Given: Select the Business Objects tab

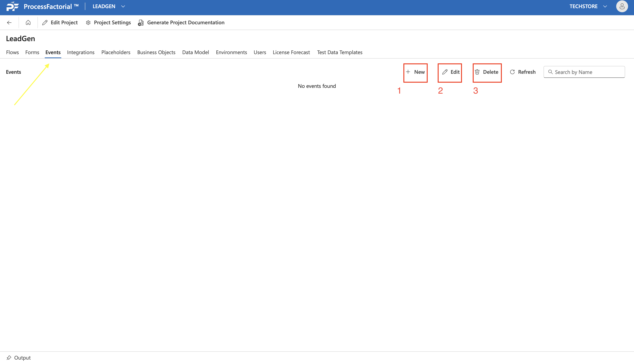Looking at the screenshot, I should pyautogui.click(x=156, y=52).
